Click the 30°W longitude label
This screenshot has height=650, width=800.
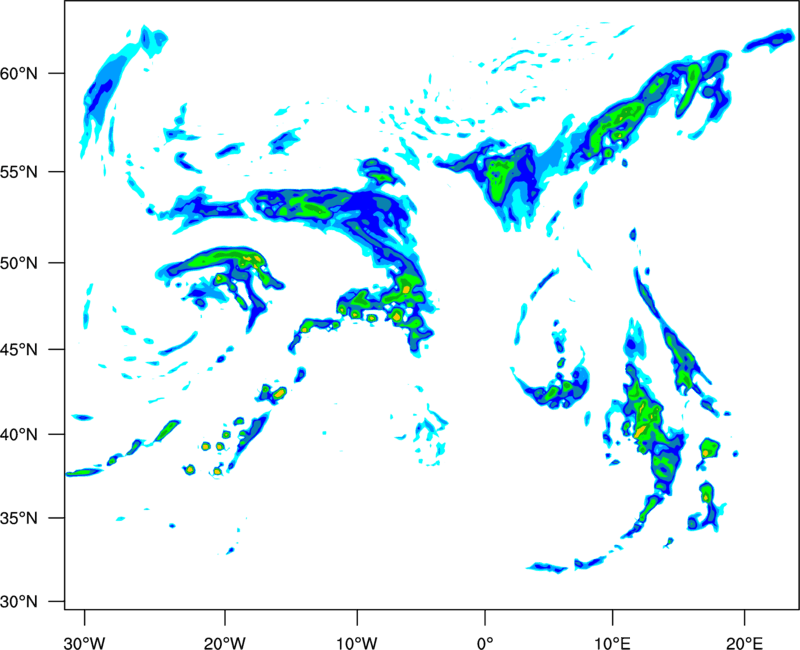tap(84, 643)
